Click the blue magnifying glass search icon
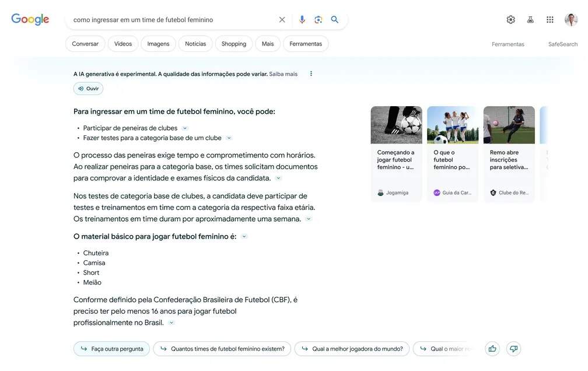The width and height of the screenshot is (588, 371). pyautogui.click(x=334, y=19)
